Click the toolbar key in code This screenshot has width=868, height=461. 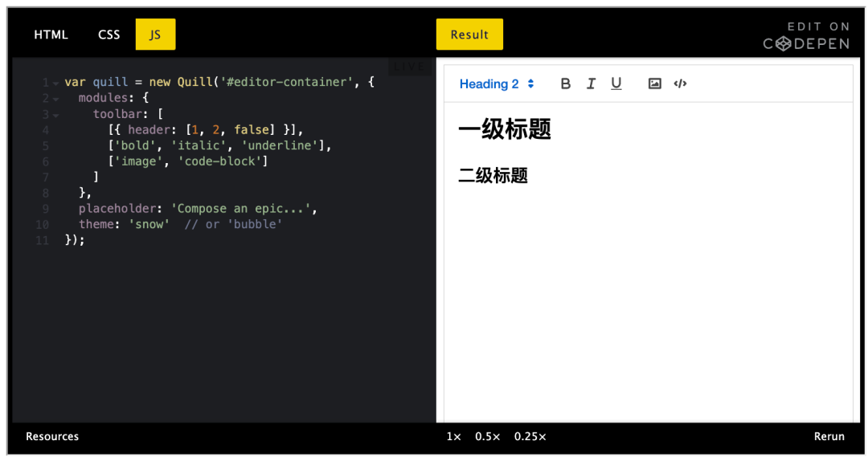pyautogui.click(x=117, y=113)
